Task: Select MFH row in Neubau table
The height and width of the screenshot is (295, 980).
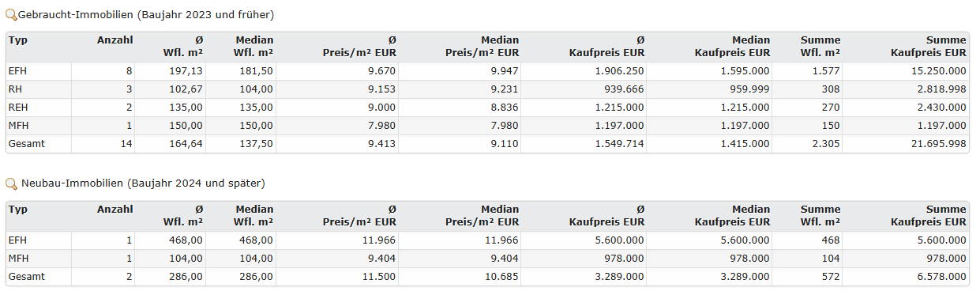Action: [x=487, y=258]
